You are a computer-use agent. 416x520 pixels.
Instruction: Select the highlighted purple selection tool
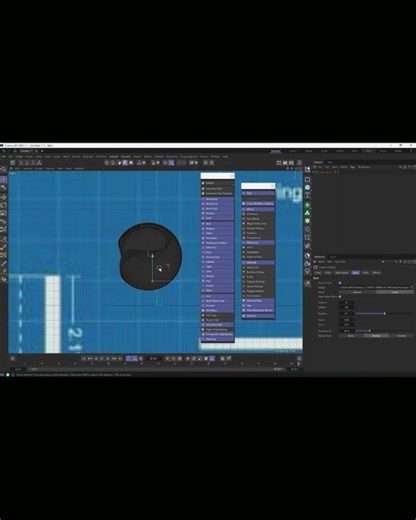tap(3, 180)
